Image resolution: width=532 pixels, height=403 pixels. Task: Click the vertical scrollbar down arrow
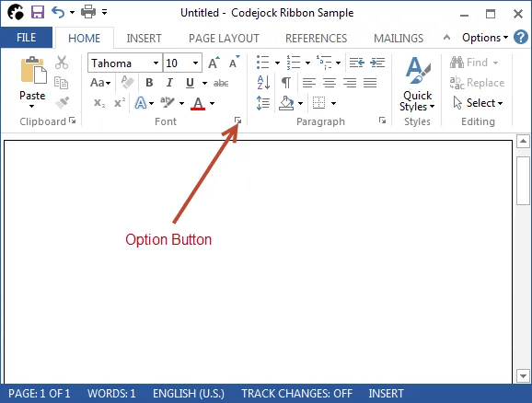523,376
